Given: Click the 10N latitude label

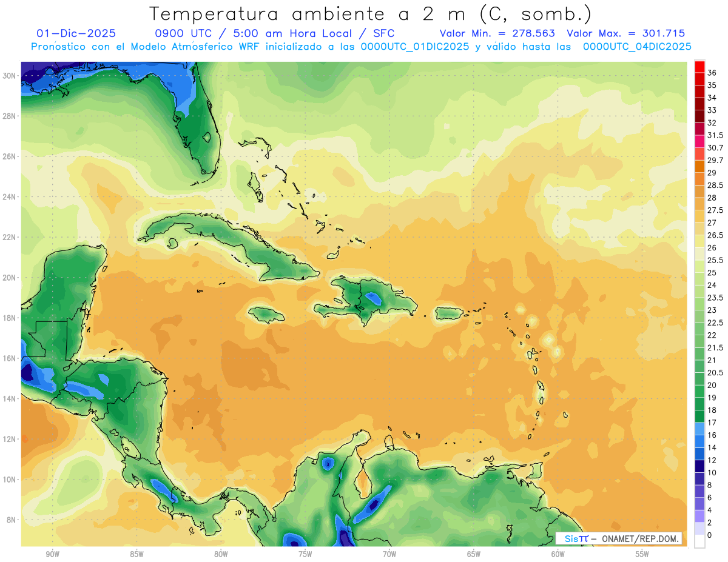Looking at the screenshot, I should point(10,480).
